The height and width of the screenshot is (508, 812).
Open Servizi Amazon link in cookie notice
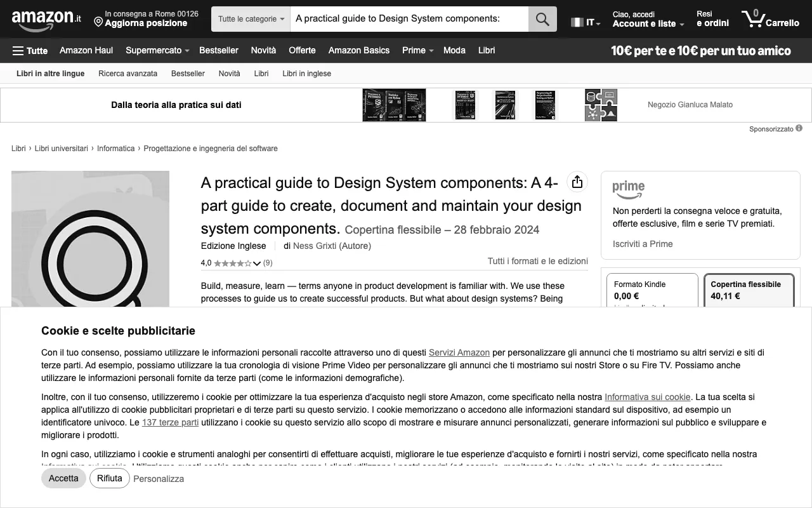(x=459, y=352)
